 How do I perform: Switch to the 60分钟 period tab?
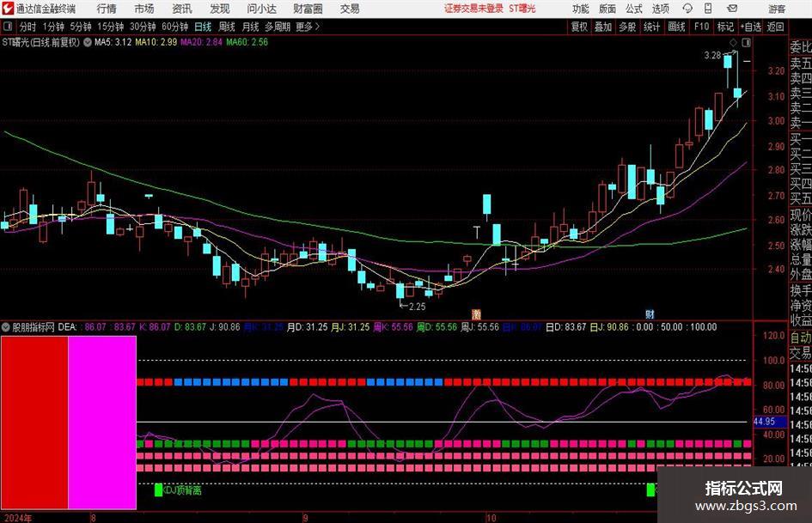[174, 27]
